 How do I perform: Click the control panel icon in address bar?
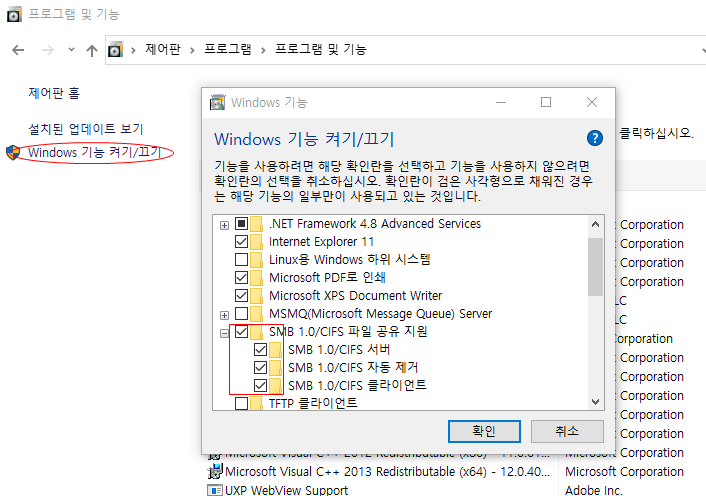(x=115, y=50)
